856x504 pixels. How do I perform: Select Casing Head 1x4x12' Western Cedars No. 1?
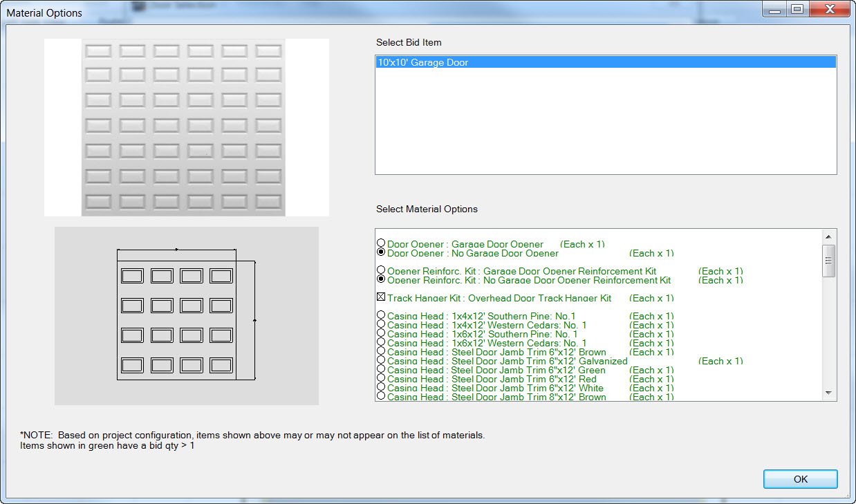click(381, 324)
